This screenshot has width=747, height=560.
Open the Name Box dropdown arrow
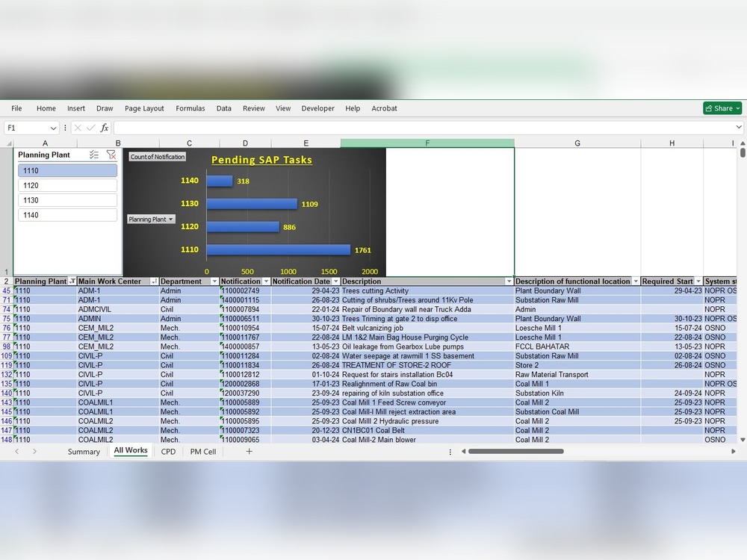pos(54,128)
